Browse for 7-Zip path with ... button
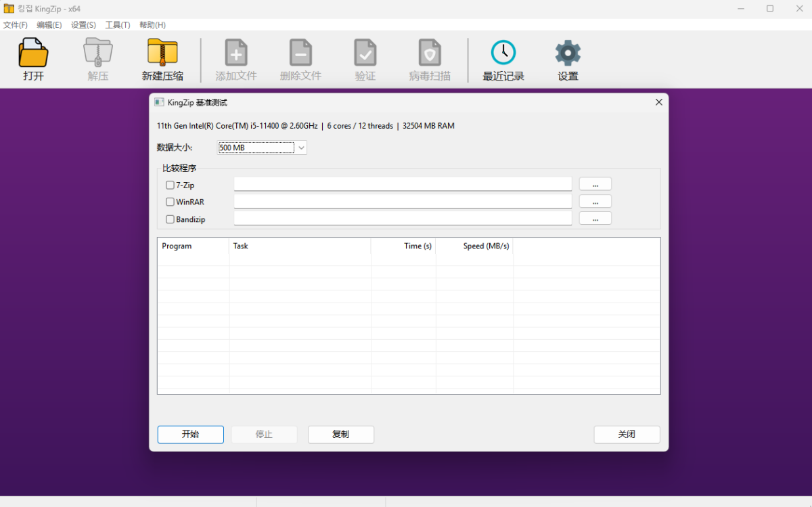 [x=595, y=184]
